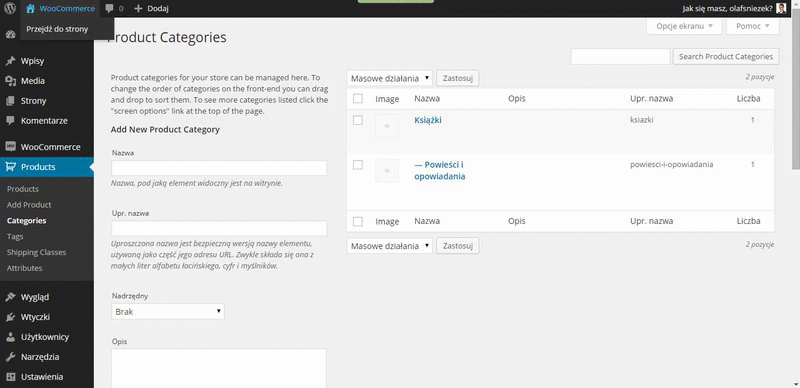Screen dimensions: 800x388
Task: Select Categories in Products submenu
Action: pos(27,221)
